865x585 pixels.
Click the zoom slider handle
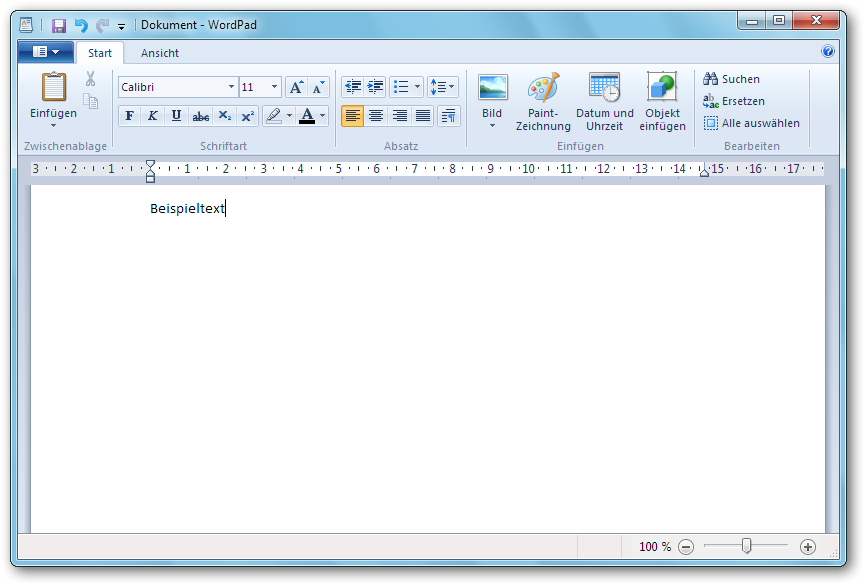[746, 546]
